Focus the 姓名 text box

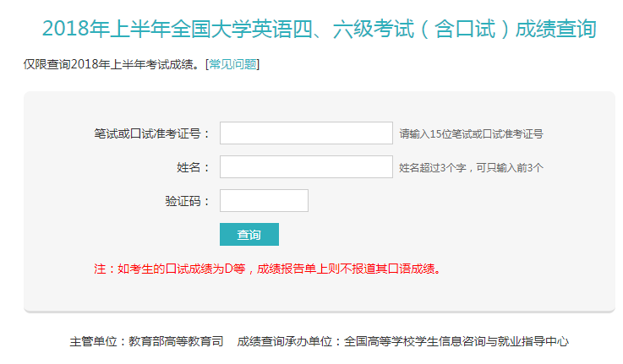[x=306, y=166]
